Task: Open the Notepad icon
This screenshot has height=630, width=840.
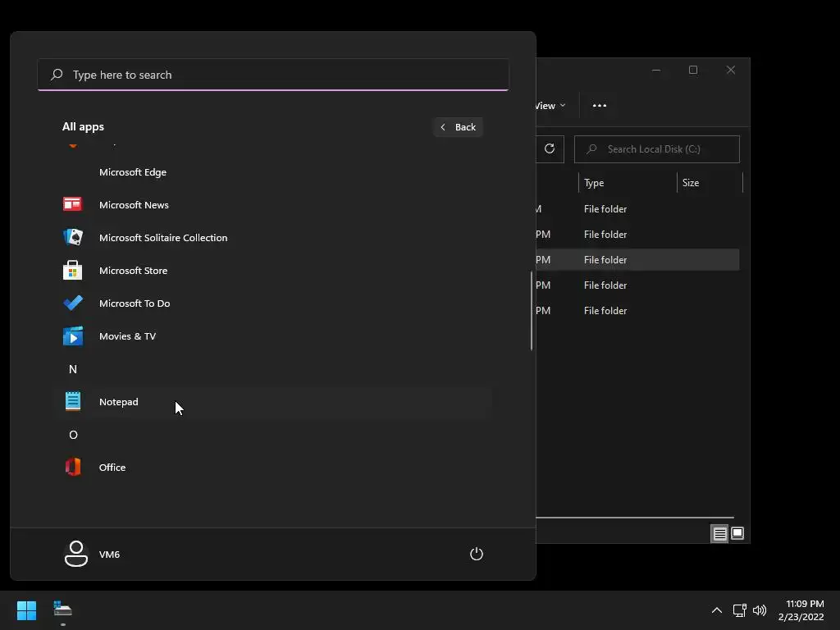Action: (73, 401)
